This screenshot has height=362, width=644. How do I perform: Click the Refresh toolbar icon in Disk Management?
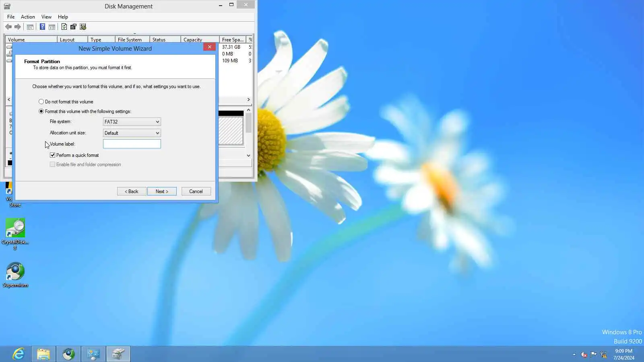pos(64,27)
